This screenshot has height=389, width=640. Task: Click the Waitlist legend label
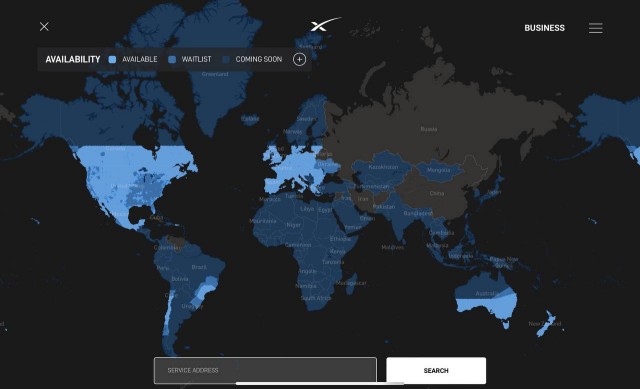(196, 60)
